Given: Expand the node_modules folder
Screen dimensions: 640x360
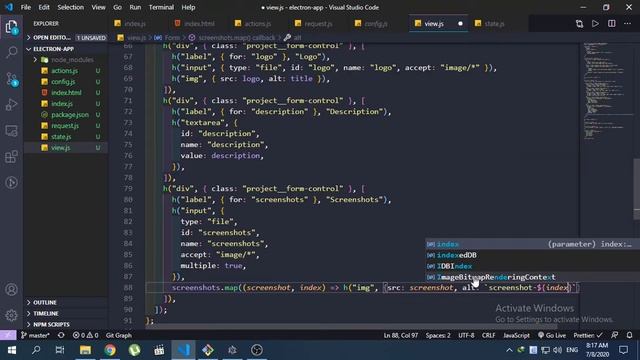Looking at the screenshot, I should (66, 60).
